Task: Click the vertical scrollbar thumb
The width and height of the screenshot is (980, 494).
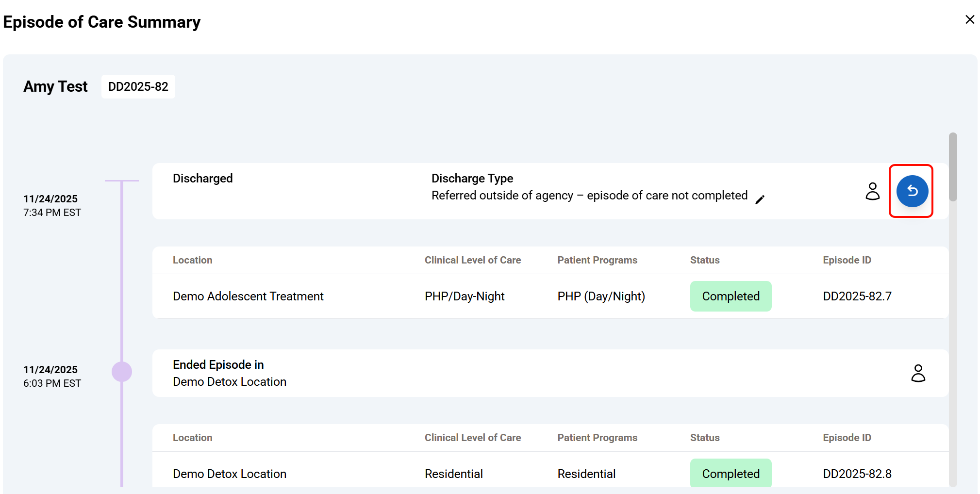Action: [x=953, y=167]
